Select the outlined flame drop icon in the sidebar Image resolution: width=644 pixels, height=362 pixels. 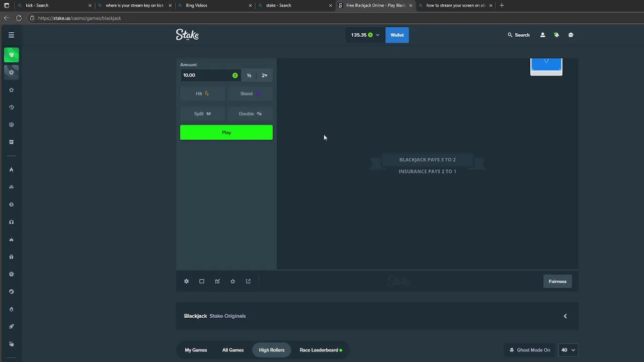(11, 309)
